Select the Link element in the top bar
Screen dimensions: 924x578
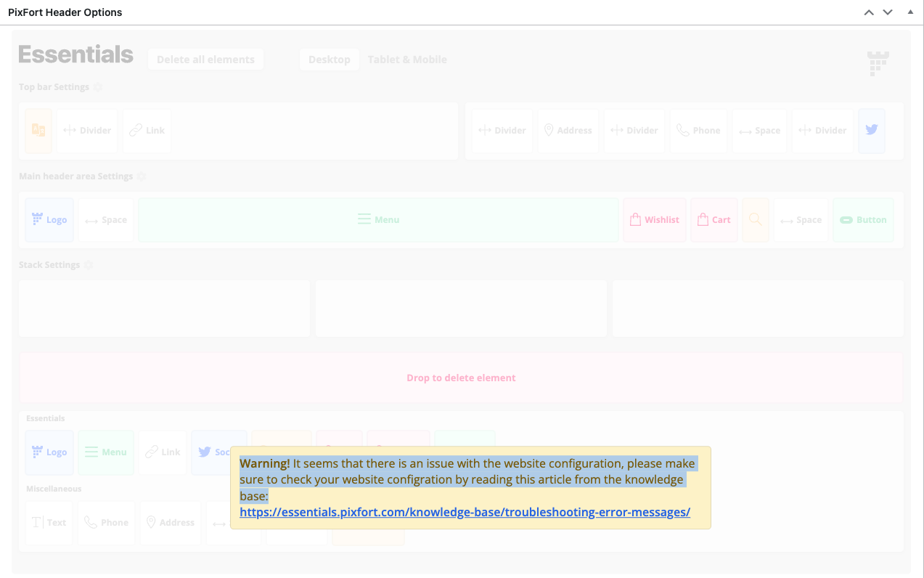coord(147,131)
